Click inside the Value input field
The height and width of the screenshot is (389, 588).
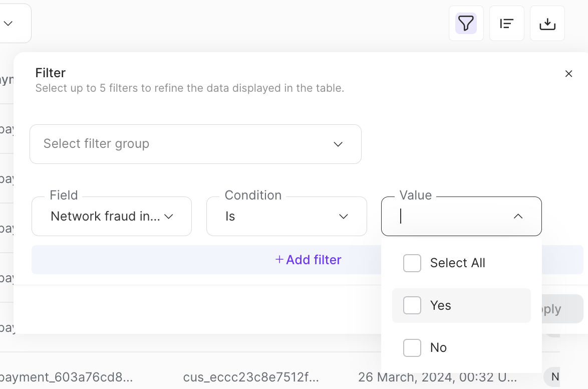tap(451, 216)
